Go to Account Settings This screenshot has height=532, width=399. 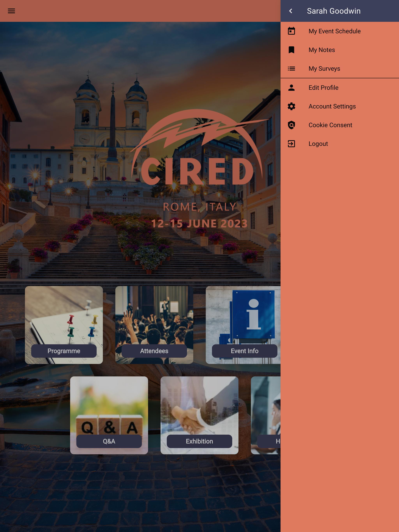click(x=340, y=106)
